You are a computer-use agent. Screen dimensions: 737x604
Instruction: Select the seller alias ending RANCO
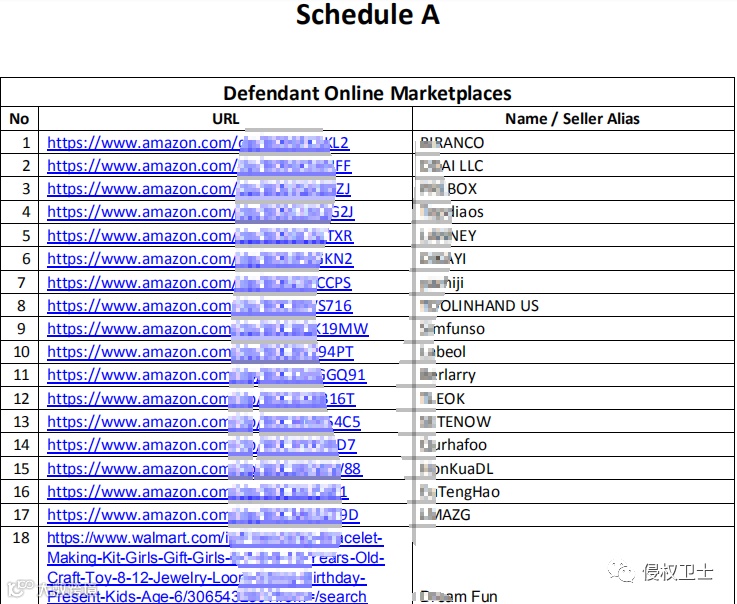tap(452, 142)
